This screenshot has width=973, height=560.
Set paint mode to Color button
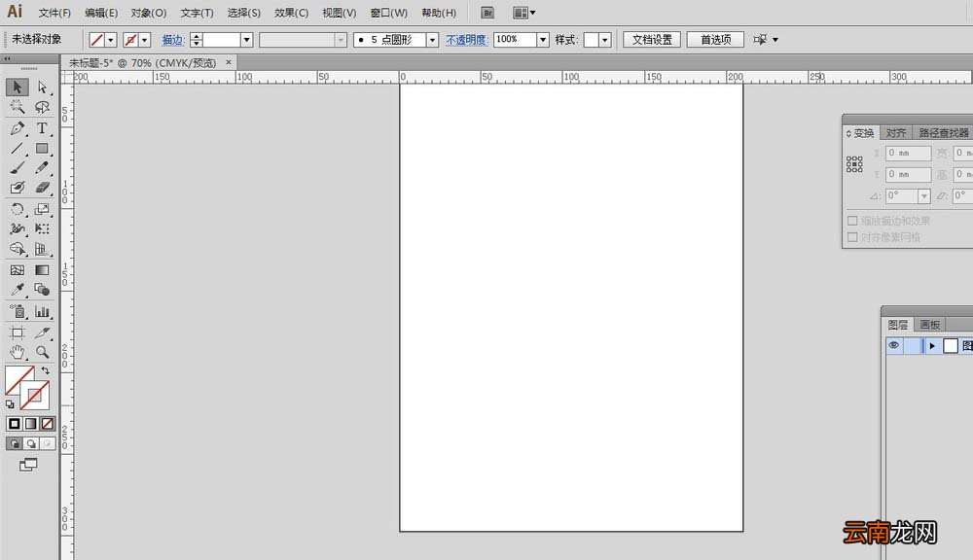pyautogui.click(x=15, y=424)
